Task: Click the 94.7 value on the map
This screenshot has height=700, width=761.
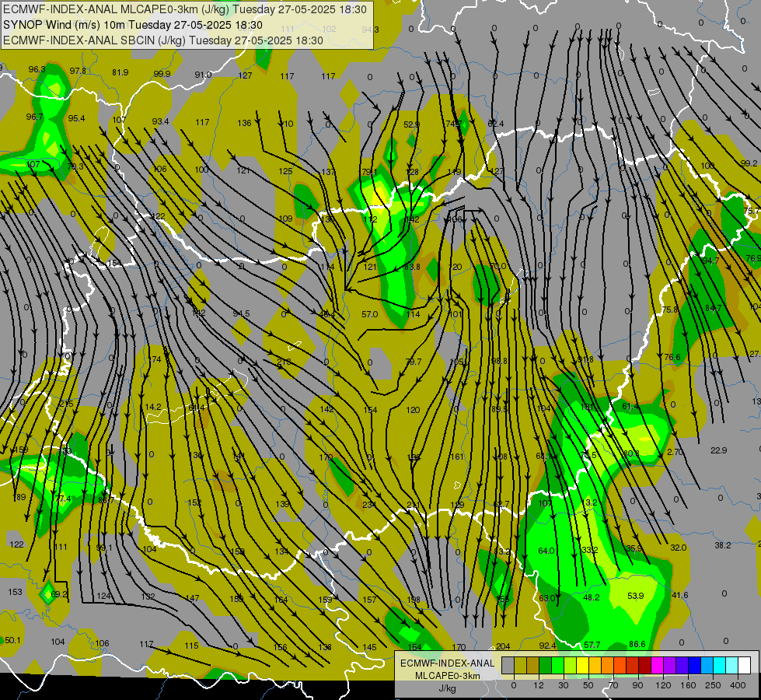Action: 710,261
